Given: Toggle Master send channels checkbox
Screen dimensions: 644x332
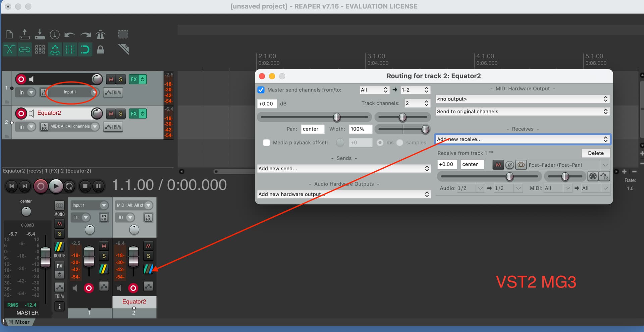Looking at the screenshot, I should [x=261, y=90].
